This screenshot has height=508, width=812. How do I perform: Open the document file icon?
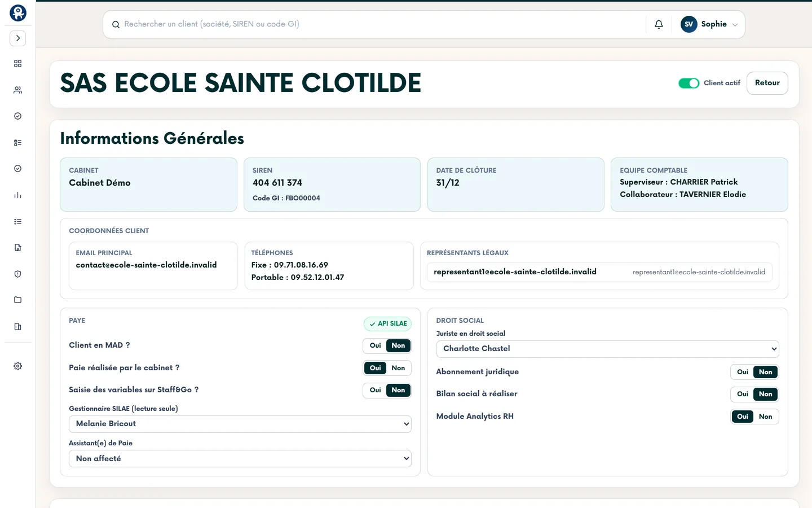18,248
